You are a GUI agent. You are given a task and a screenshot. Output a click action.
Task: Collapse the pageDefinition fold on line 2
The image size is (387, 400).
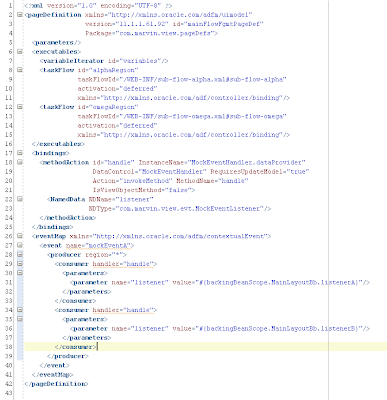click(20, 14)
